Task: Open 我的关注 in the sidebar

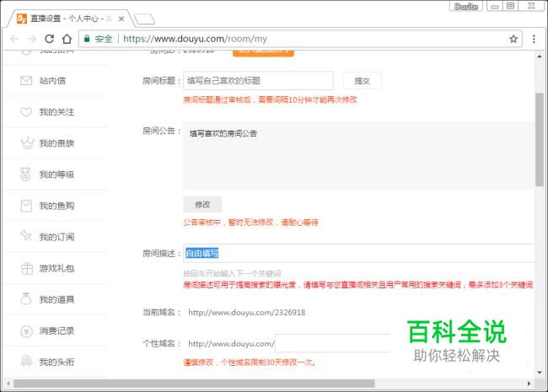Action: pos(56,112)
